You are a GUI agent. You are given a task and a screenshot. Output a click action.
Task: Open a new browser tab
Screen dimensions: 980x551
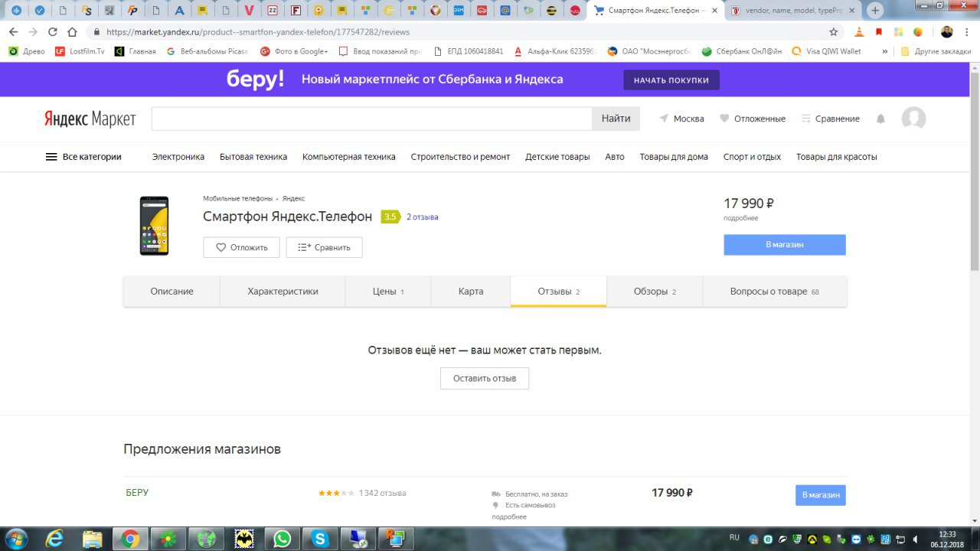(875, 11)
